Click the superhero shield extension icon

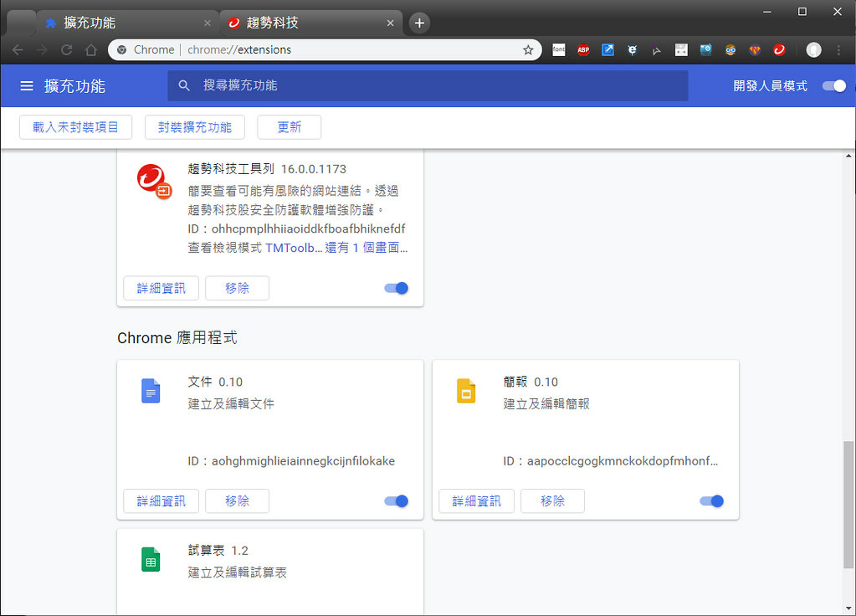(755, 49)
